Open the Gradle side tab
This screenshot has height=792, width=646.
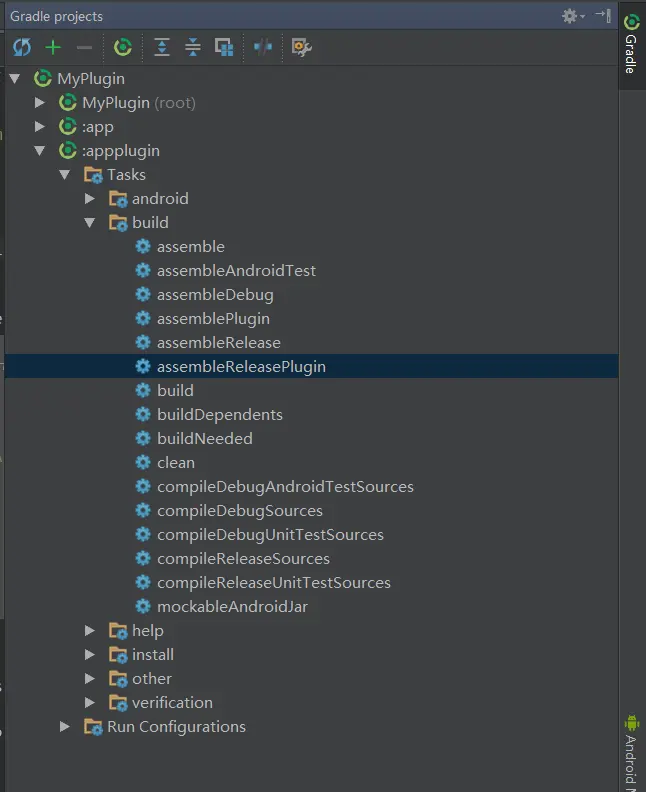tap(631, 44)
